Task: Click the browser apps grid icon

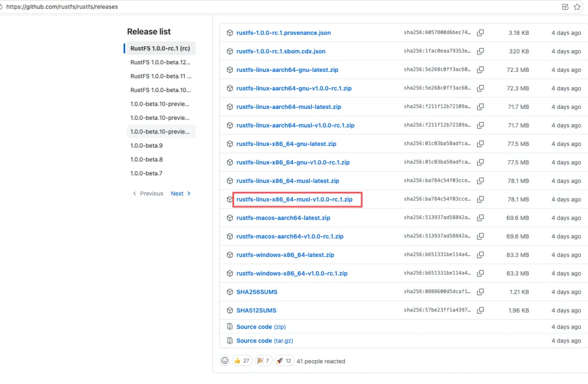Action: (565, 7)
